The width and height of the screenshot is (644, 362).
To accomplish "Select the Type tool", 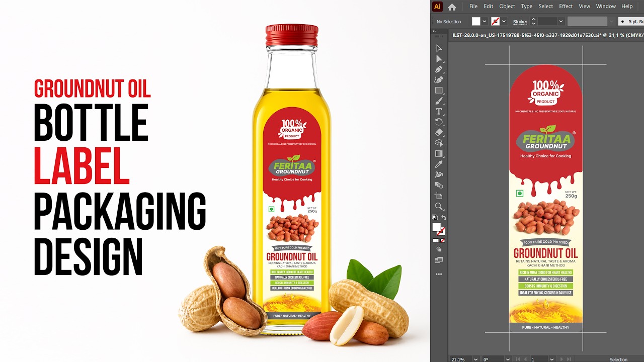I will point(439,112).
